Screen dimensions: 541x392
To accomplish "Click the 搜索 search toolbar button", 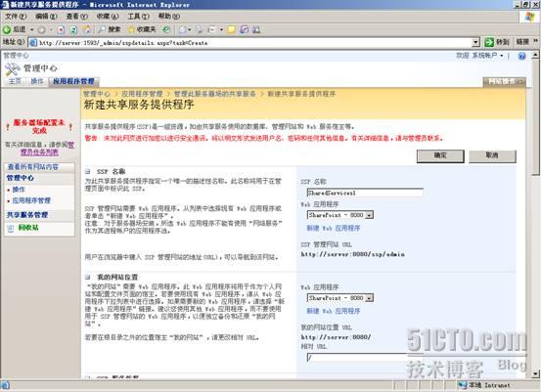I will point(109,29).
